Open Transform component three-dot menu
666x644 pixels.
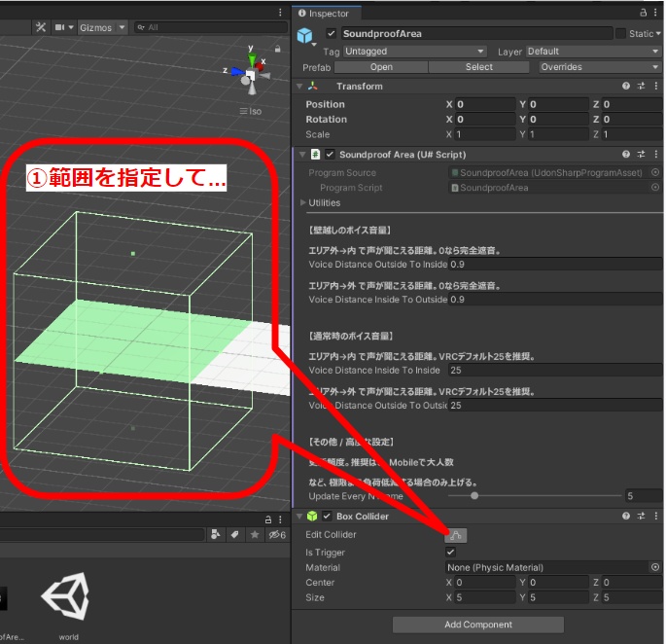(656, 87)
